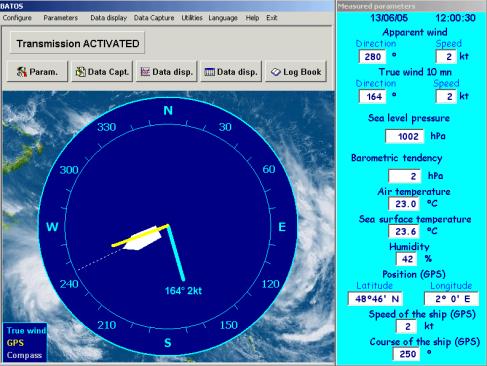This screenshot has height=366, width=487.
Task: Open the Parameters menu
Action: pyautogui.click(x=61, y=18)
